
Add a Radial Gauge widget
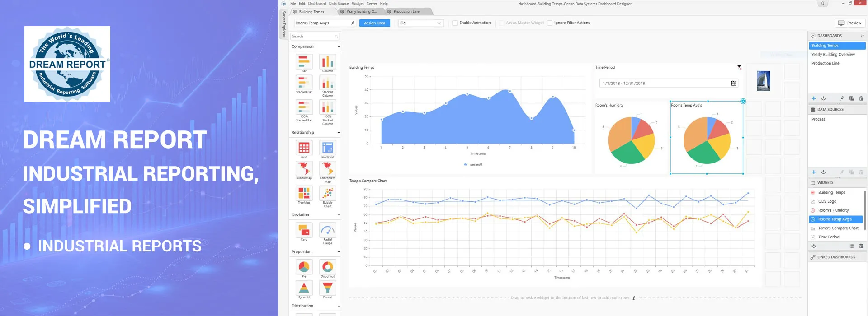327,230
